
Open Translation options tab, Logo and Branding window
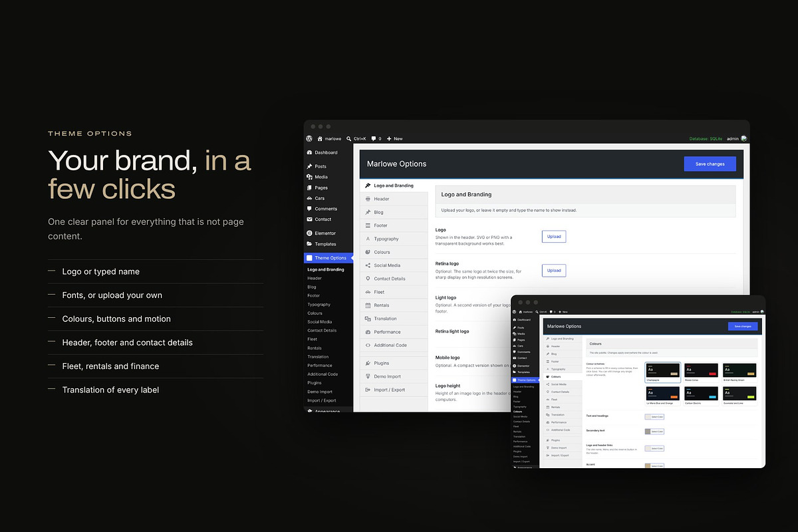click(x=394, y=319)
